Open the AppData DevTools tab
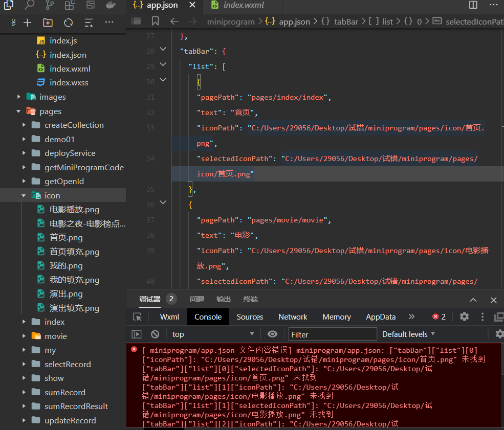The height and width of the screenshot is (430, 504). pyautogui.click(x=381, y=317)
